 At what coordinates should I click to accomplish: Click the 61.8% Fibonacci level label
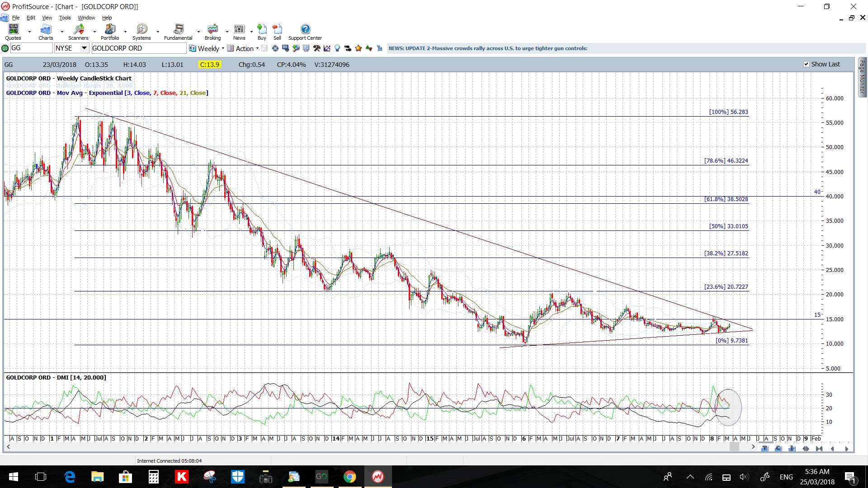pyautogui.click(x=726, y=199)
